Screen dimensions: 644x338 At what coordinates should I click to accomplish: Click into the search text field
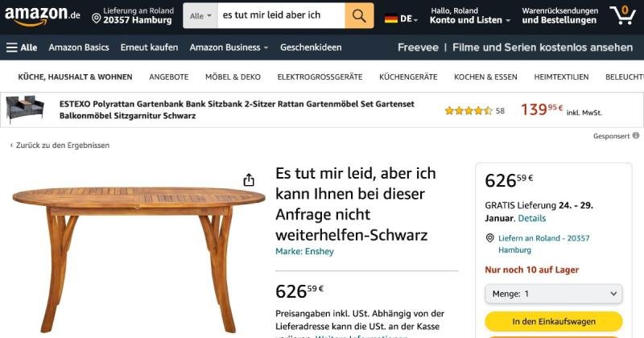point(281,15)
